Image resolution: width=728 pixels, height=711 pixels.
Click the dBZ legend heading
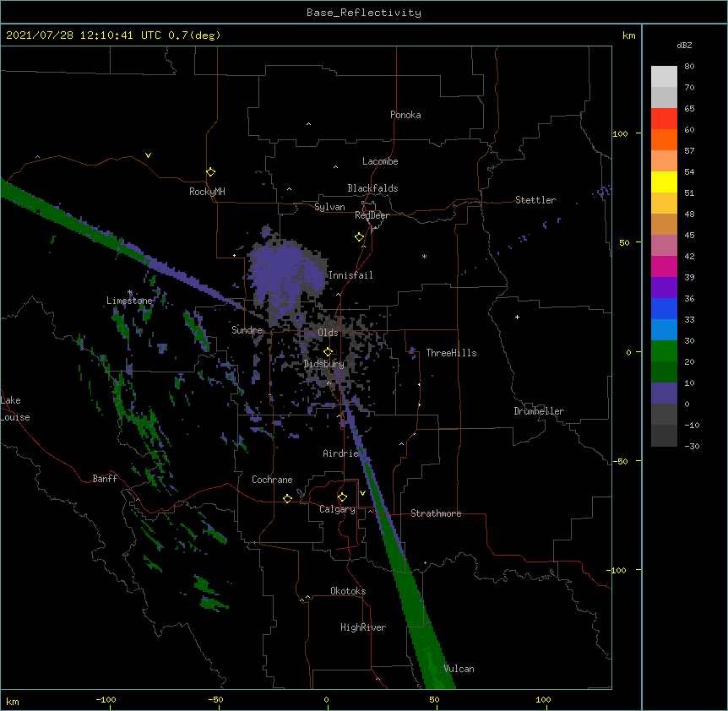(x=684, y=45)
